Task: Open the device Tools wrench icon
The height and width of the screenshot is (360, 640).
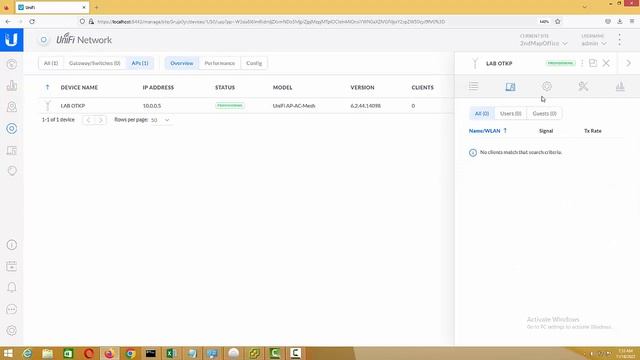Action: [583, 86]
